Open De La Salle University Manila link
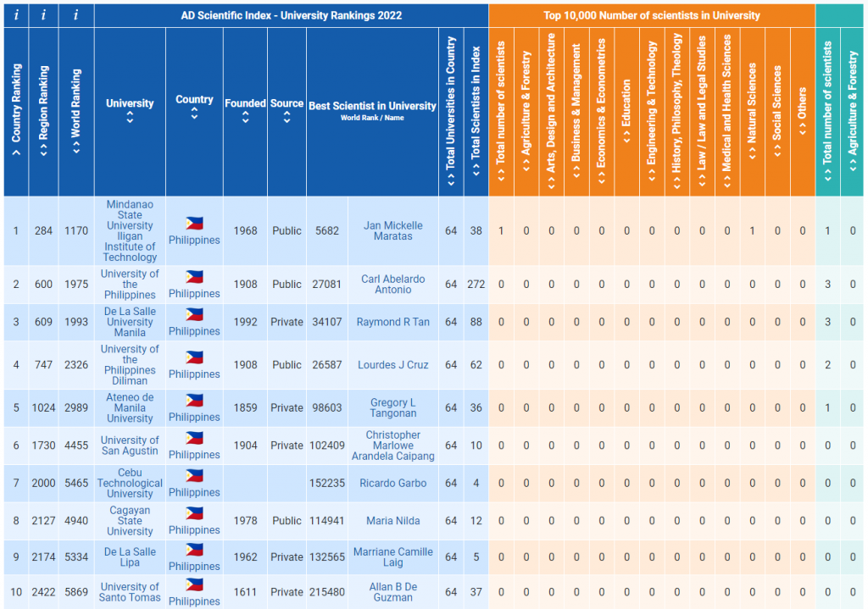 (130, 322)
